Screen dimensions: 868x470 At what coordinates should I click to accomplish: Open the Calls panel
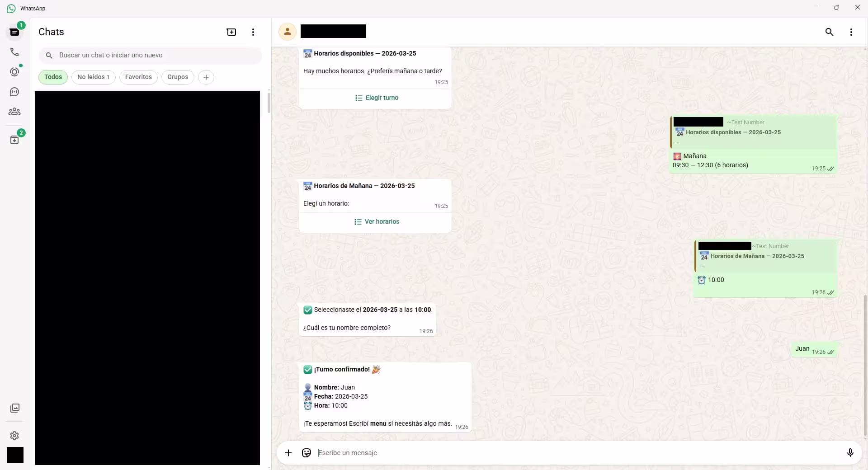(14, 52)
